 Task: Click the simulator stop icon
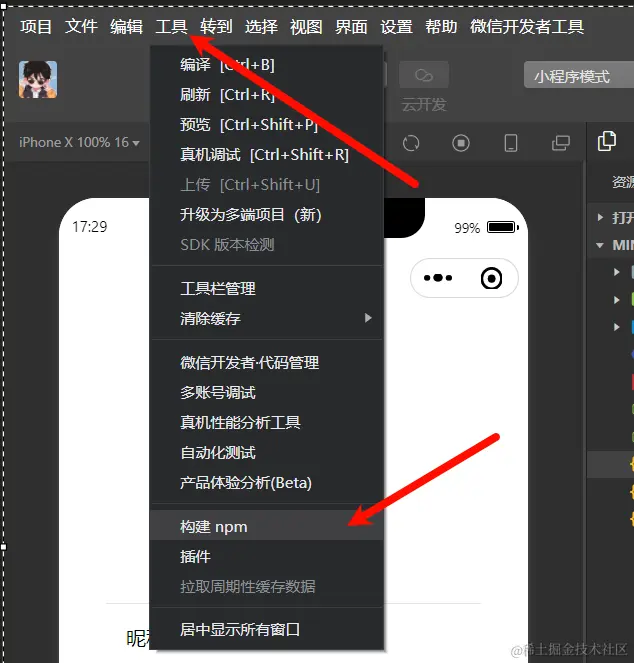(x=461, y=143)
